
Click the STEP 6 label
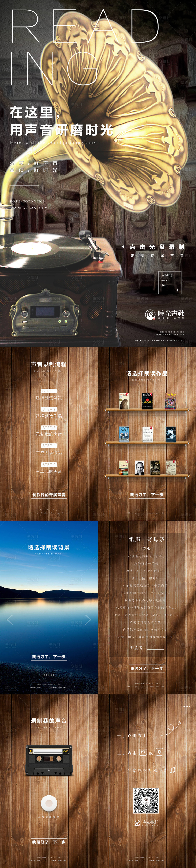pos(49,464)
